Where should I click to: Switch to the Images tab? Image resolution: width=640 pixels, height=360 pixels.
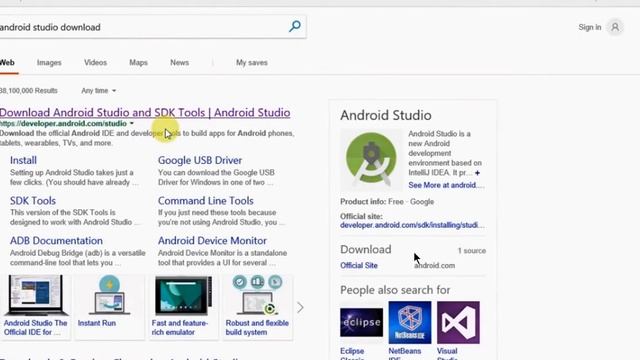(x=49, y=62)
